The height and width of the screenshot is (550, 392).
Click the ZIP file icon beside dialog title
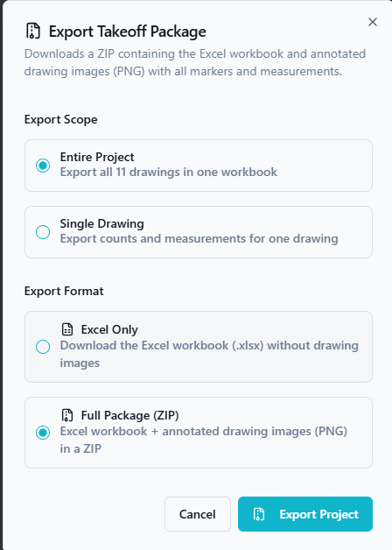click(x=33, y=31)
